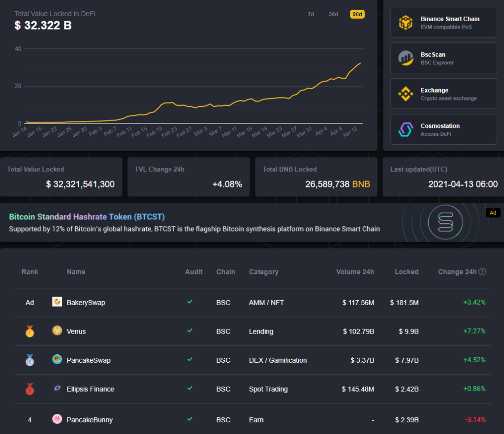This screenshot has width=504, height=434.
Task: Select the PancakeSwap audit checkmark
Action: click(189, 360)
